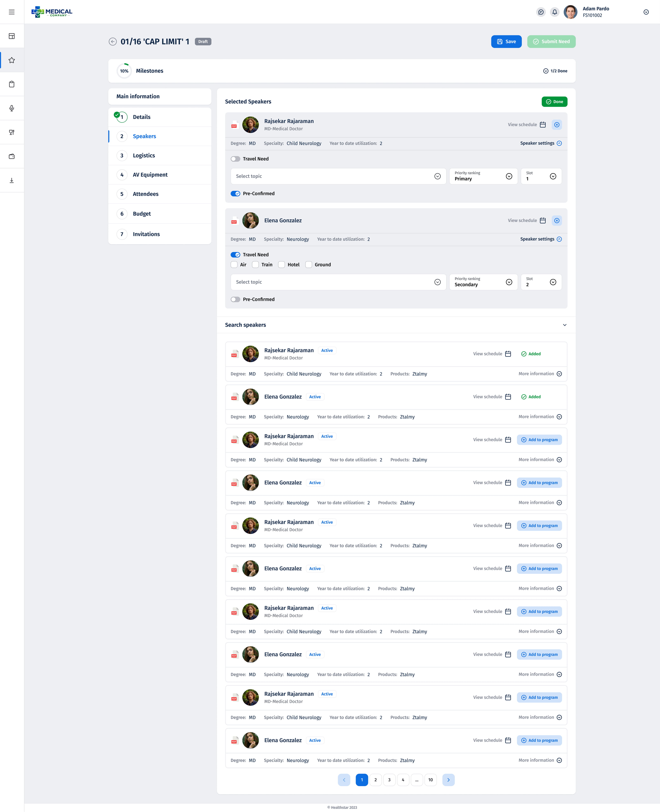Screen dimensions: 660x812
Task: Open Slot 2 dropdown for Elena Gonzalez
Action: [x=541, y=282]
